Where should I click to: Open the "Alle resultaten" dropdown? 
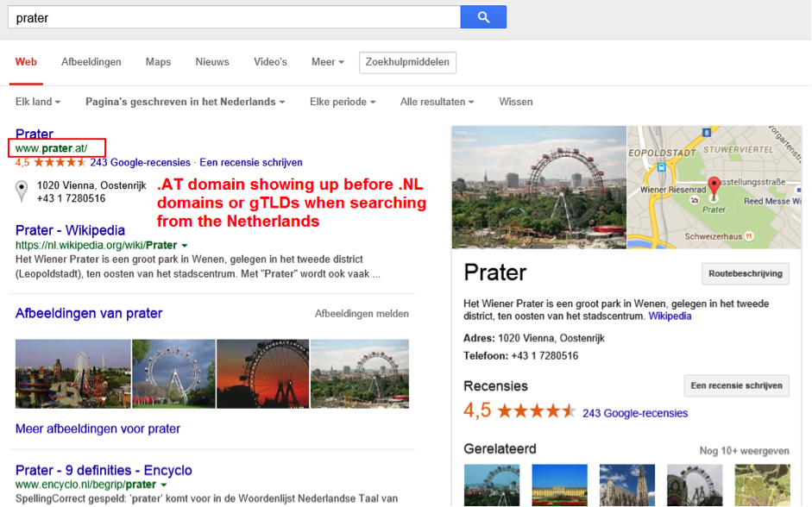(437, 101)
